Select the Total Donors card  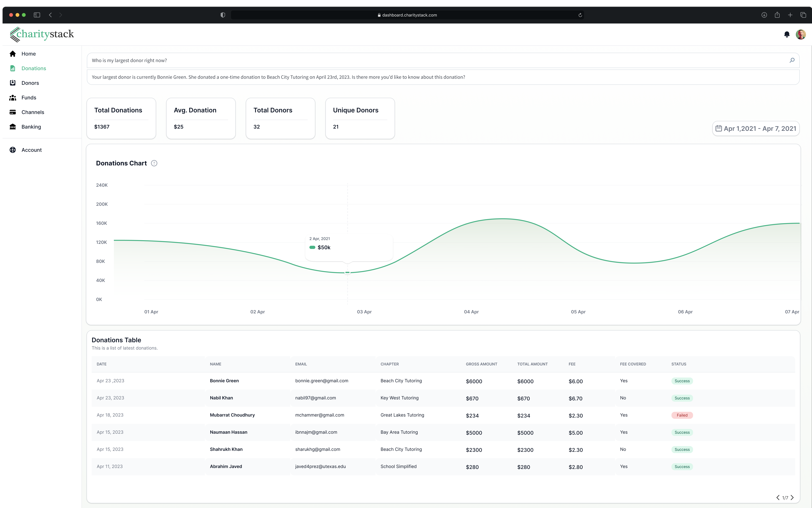pos(280,118)
